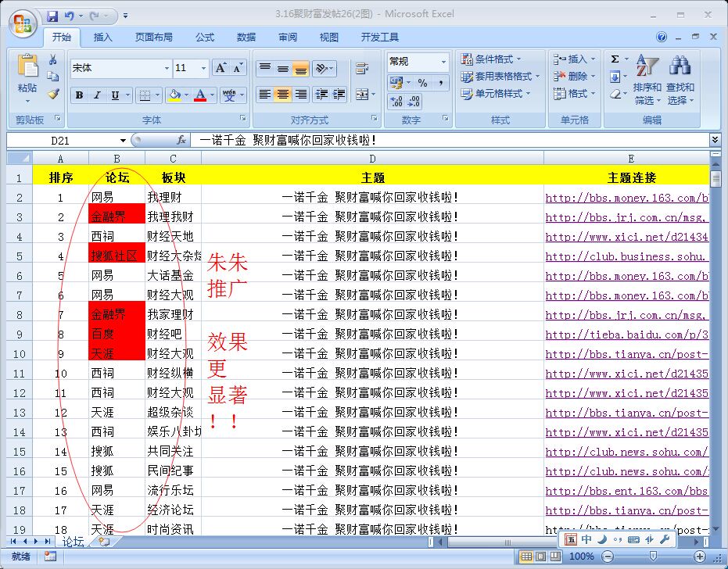The image size is (728, 569).
Task: Center text horizontally in cell
Action: click(283, 95)
